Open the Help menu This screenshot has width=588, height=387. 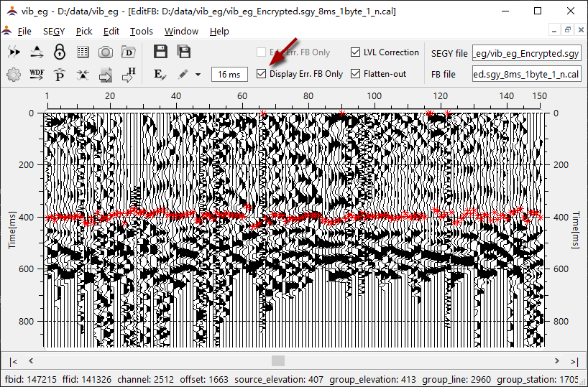219,31
